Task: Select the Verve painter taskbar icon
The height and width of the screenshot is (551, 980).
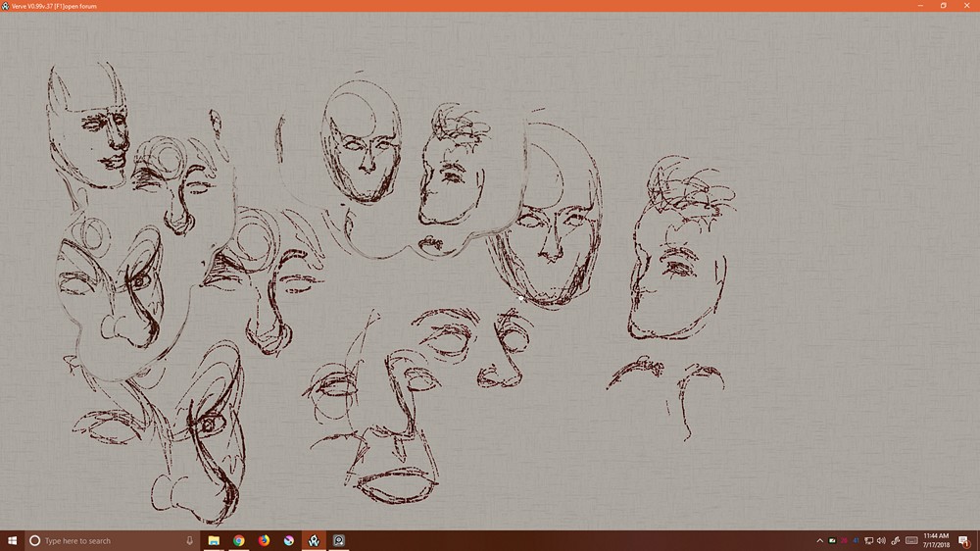Action: [314, 540]
